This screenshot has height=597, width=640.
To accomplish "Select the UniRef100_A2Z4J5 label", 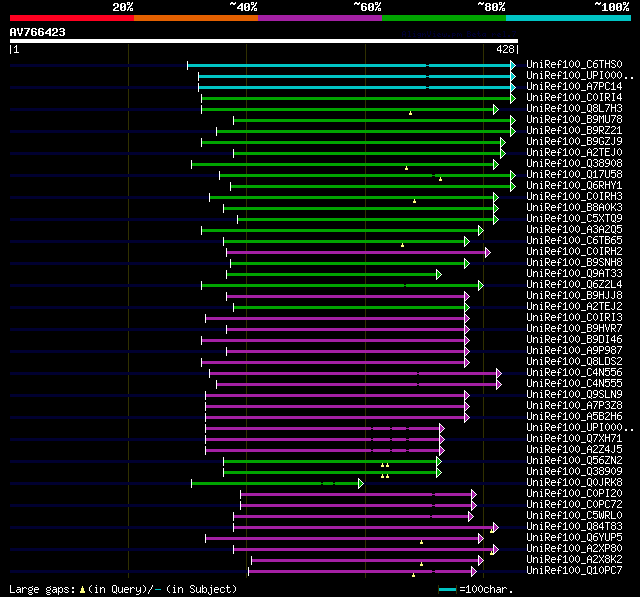I will click(574, 450).
